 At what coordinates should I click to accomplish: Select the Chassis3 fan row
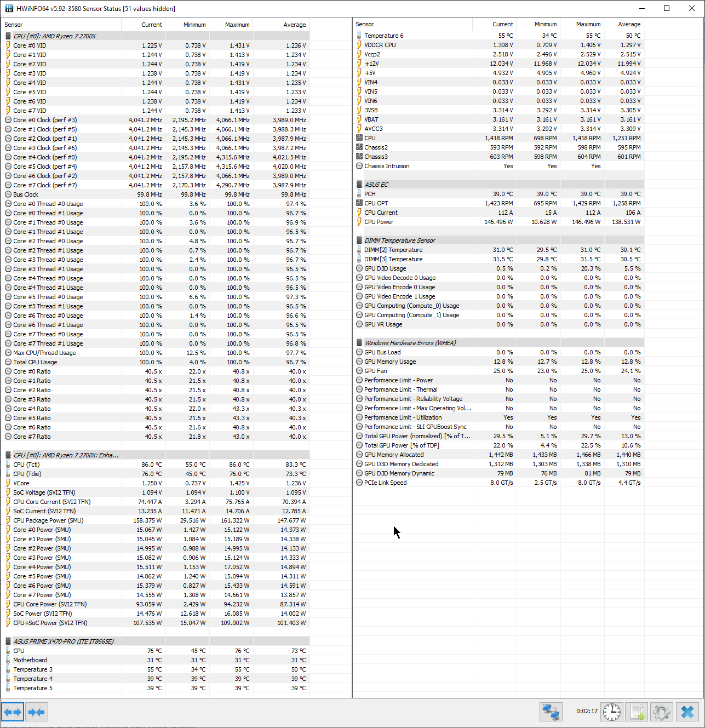click(498, 157)
